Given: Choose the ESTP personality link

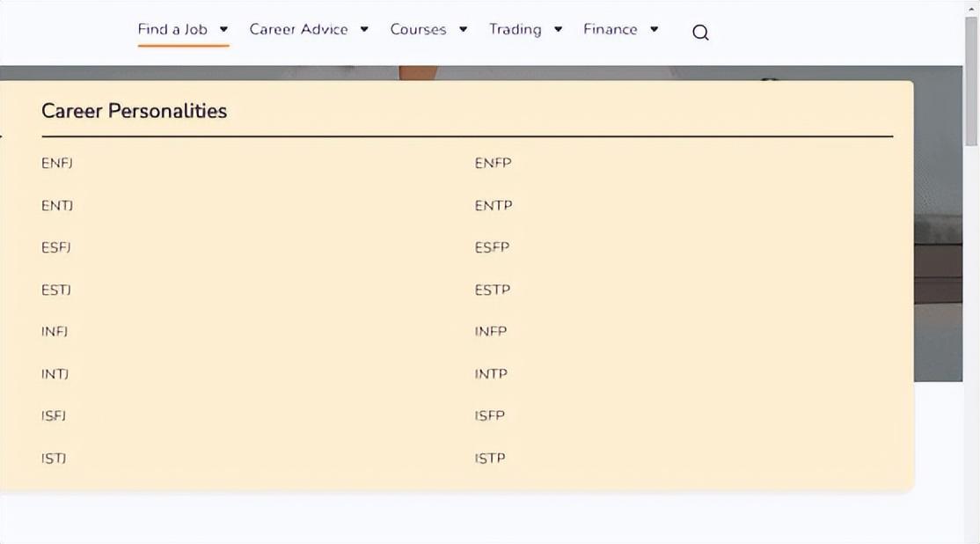Looking at the screenshot, I should (x=492, y=290).
